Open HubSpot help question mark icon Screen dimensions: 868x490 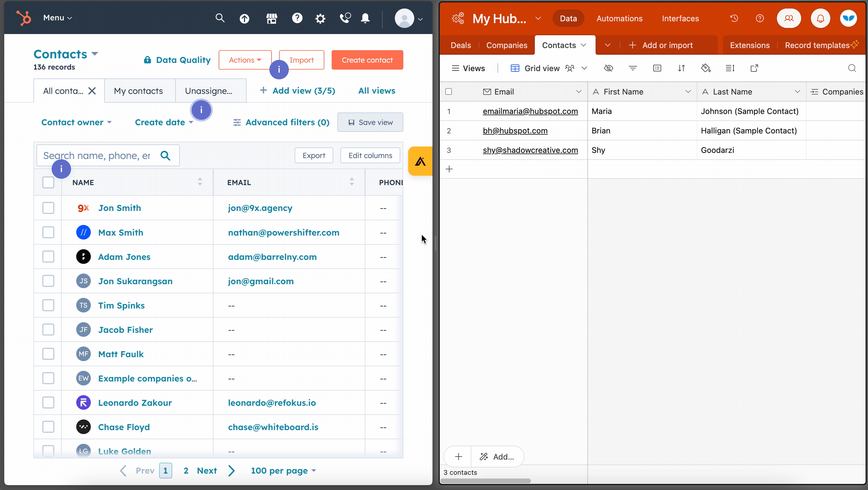(297, 18)
